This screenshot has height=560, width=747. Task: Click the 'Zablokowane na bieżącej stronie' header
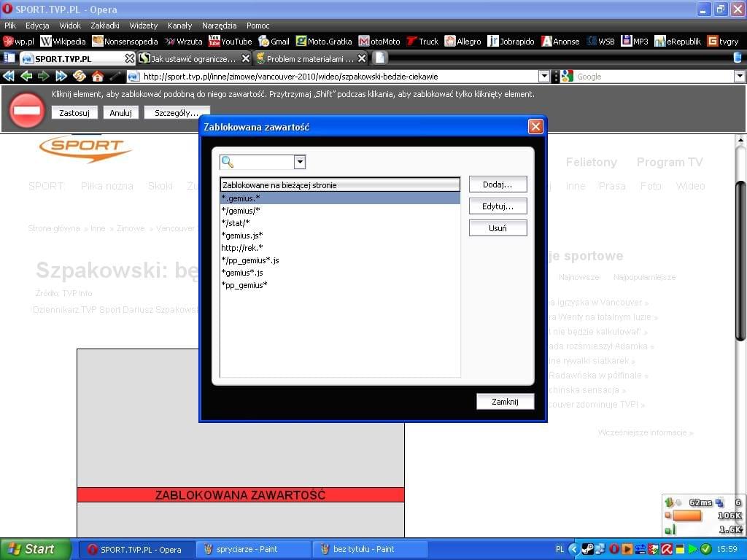[340, 184]
